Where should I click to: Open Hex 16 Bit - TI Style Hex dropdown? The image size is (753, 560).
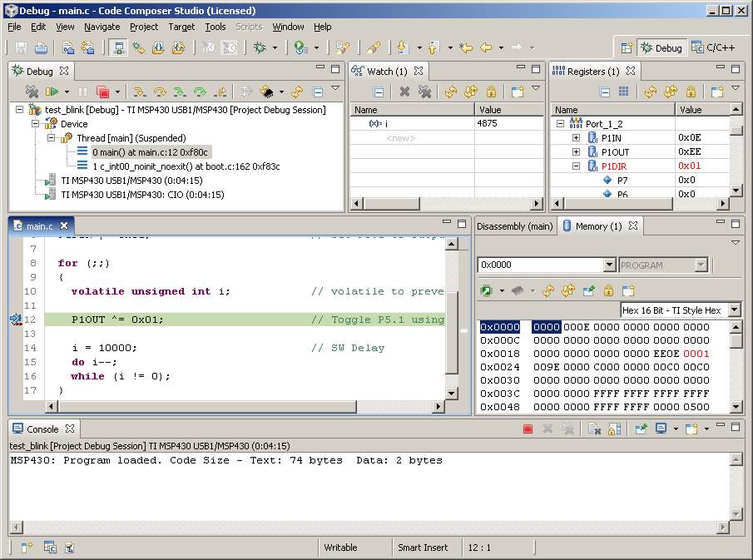(734, 310)
